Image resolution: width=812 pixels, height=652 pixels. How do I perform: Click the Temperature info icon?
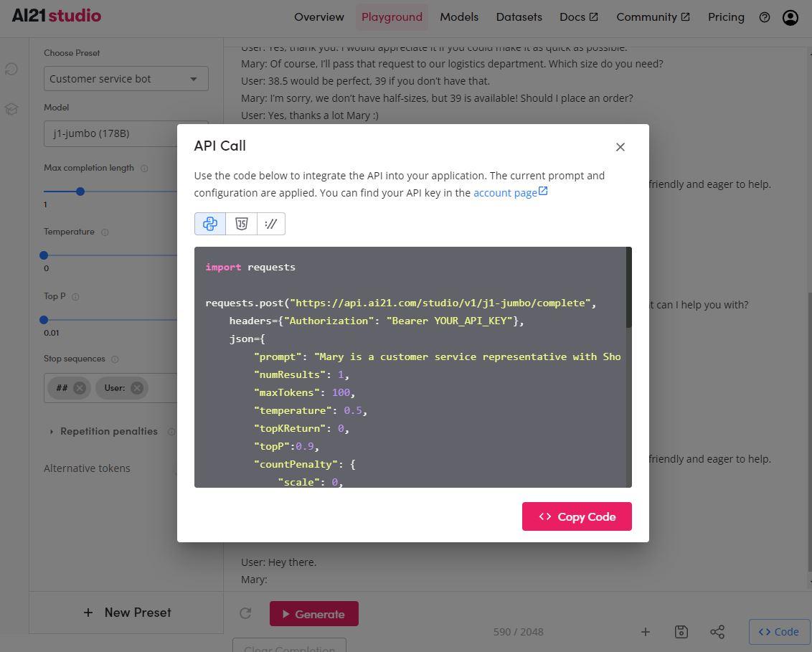click(x=105, y=232)
